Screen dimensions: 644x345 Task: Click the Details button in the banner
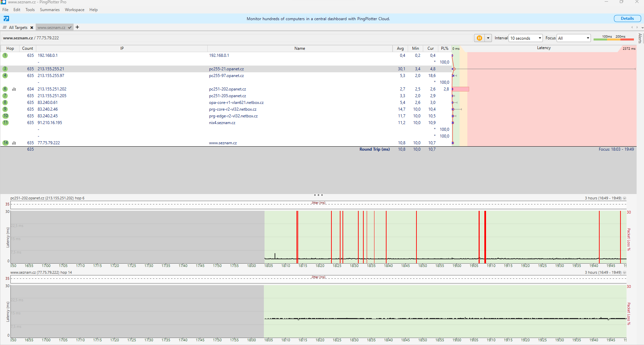coord(627,18)
